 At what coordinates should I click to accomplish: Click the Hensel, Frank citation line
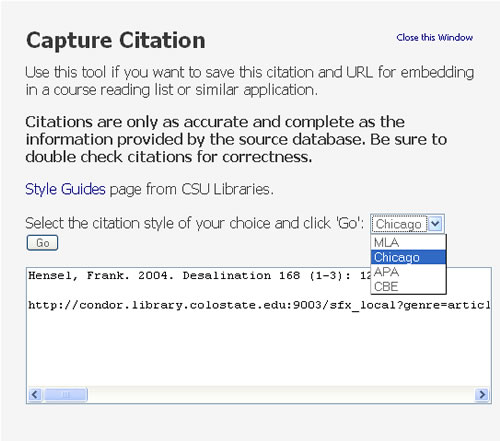[x=199, y=276]
